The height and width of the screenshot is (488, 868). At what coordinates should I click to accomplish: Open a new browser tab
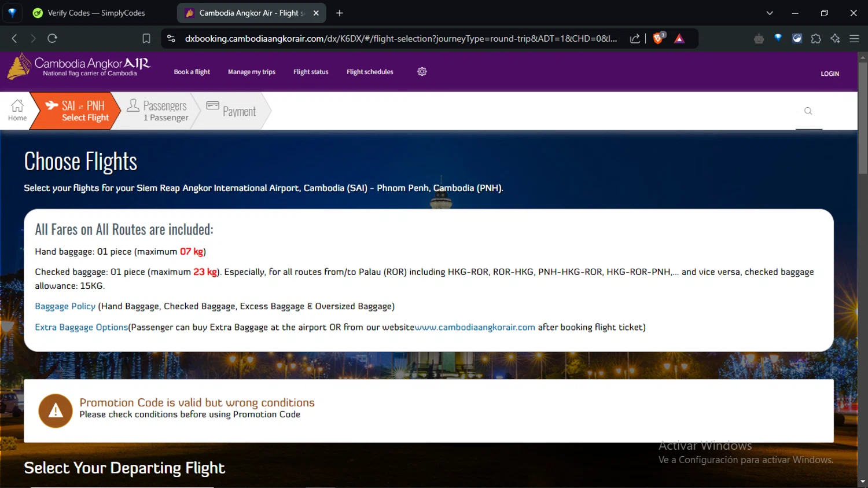[x=340, y=13]
